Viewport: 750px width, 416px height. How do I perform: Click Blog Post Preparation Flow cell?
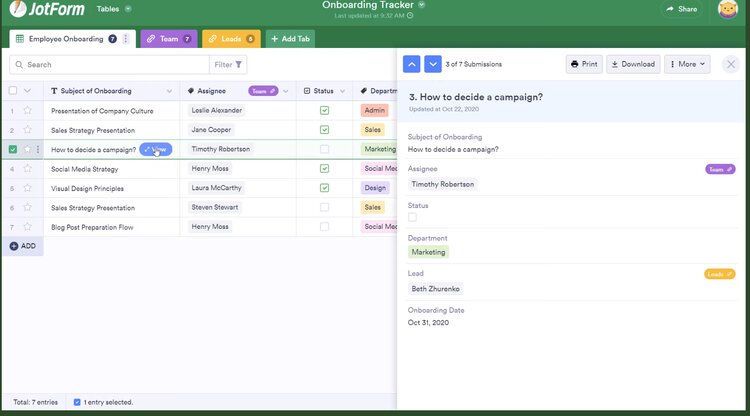(x=92, y=227)
